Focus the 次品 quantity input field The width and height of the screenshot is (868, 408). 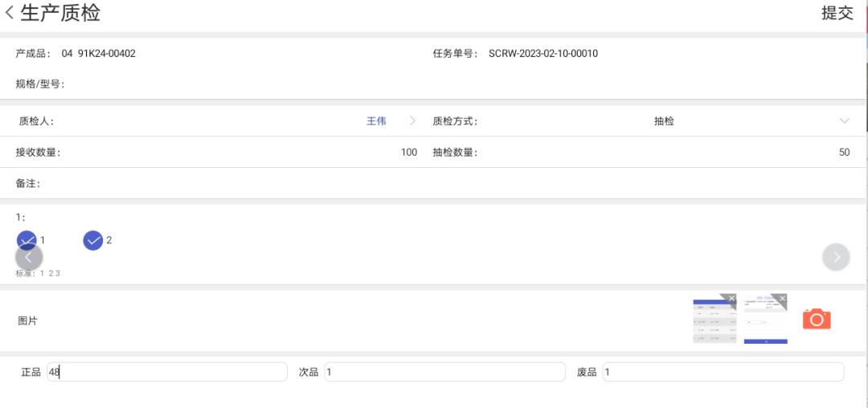click(x=445, y=372)
